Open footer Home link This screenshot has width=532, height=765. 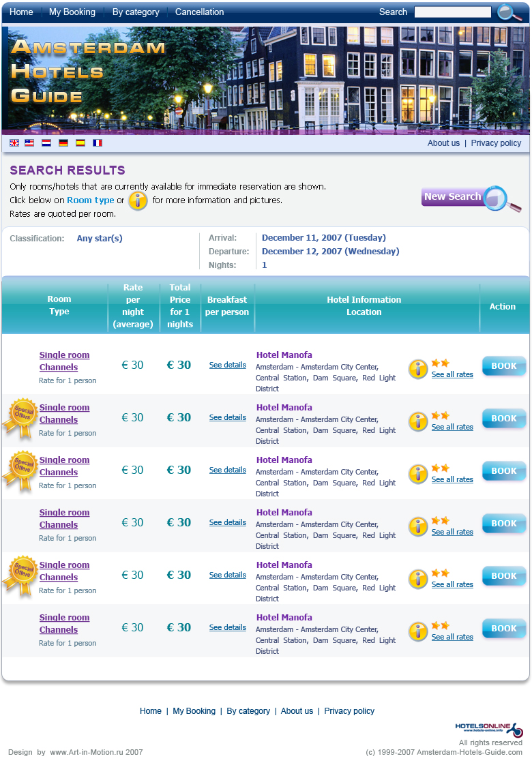[x=150, y=711]
